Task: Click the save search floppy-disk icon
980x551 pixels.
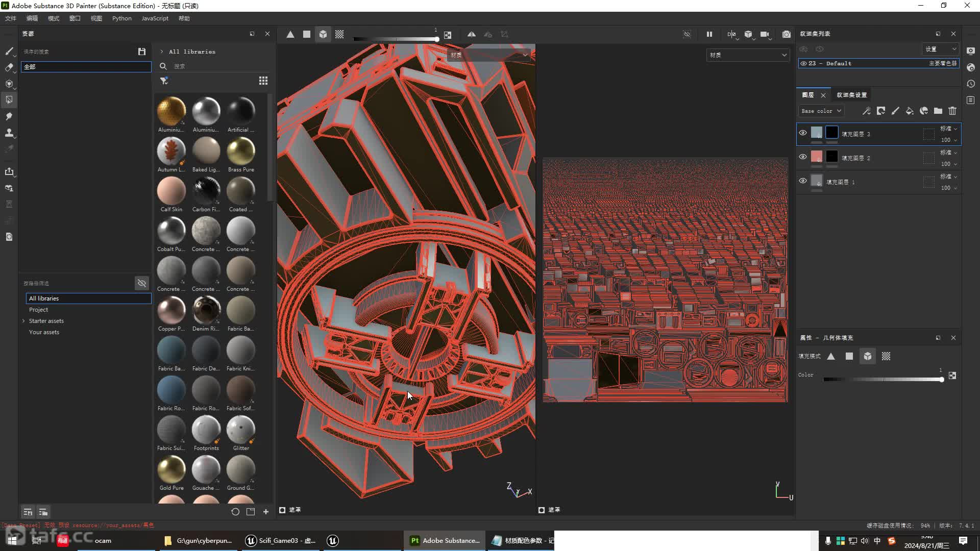Action: (142, 52)
